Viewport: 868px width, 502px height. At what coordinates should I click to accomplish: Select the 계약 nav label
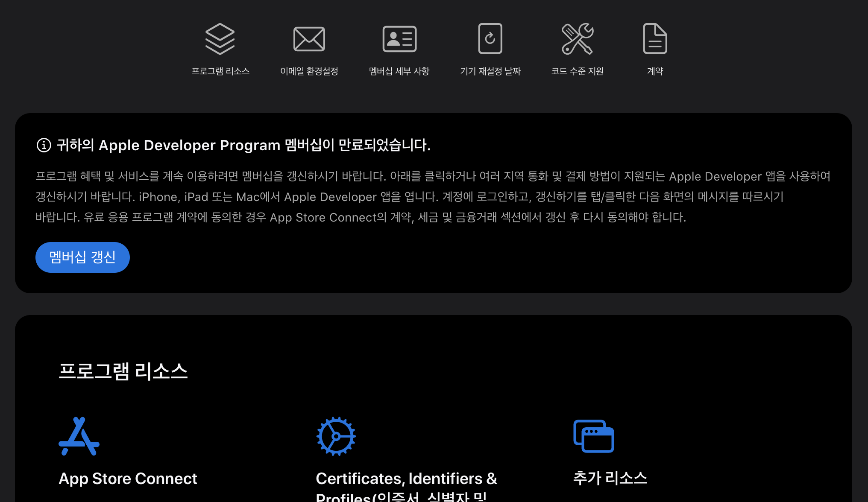(x=655, y=71)
